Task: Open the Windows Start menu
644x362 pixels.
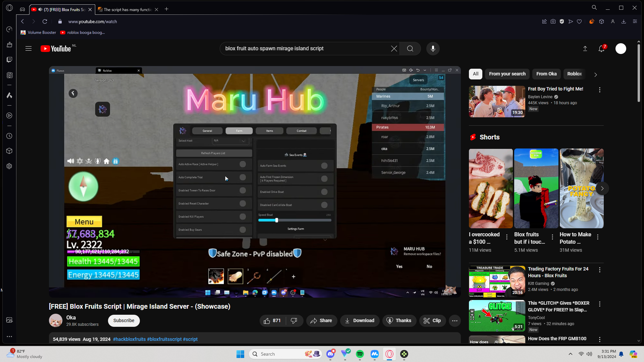Action: (240, 354)
